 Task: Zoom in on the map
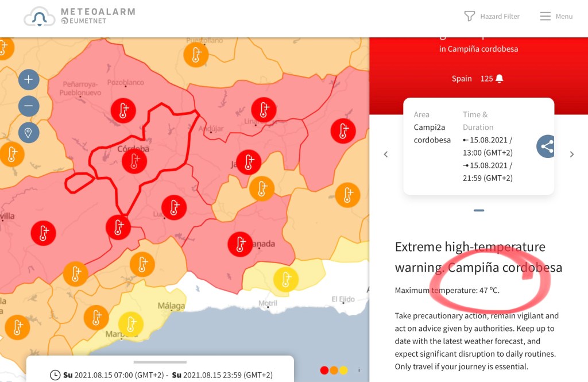coord(29,80)
